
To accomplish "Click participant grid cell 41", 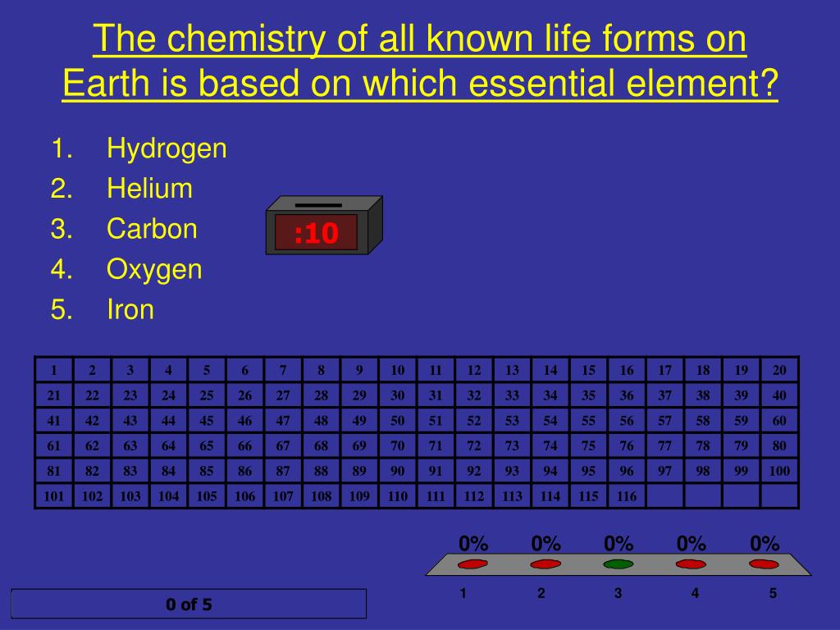I will (x=54, y=420).
